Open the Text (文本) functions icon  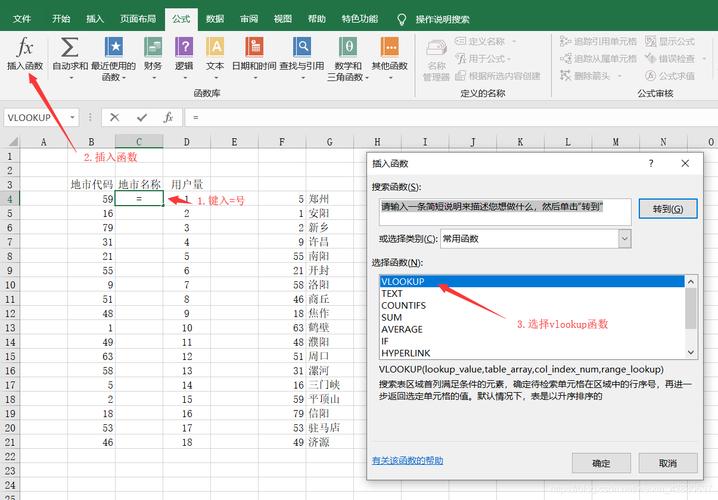(x=215, y=47)
